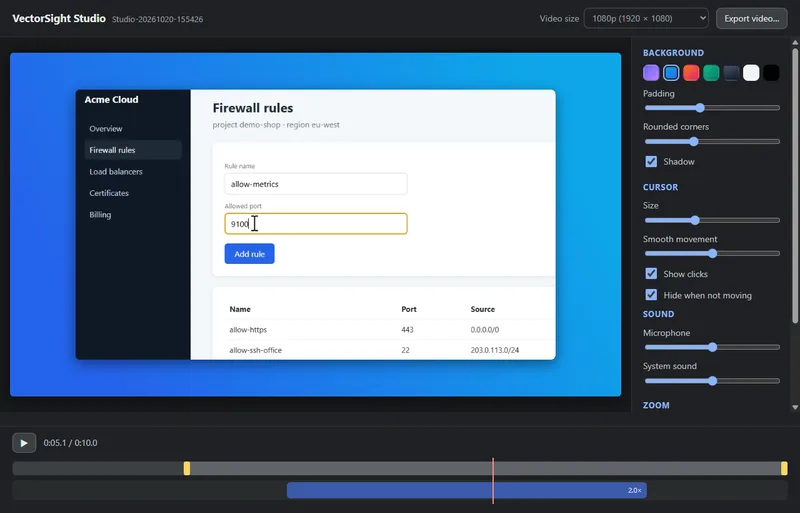
Task: Select the blue background swatch
Action: click(x=671, y=73)
